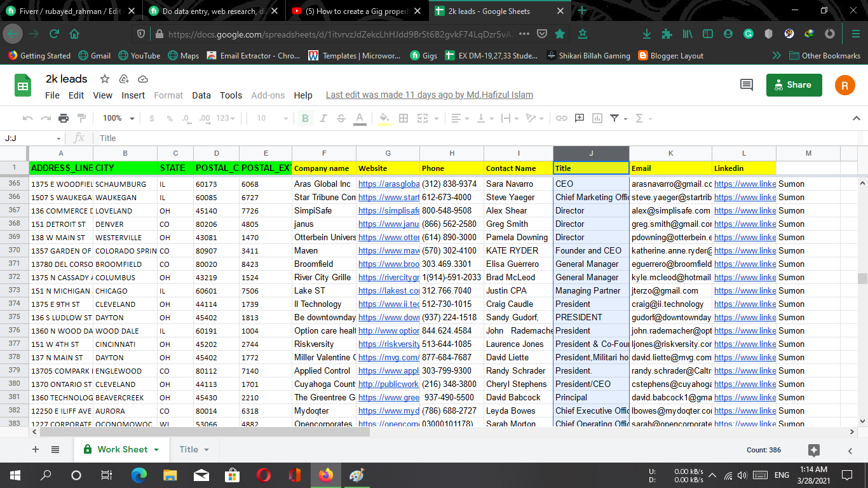Toggle bold formatting in toolbar
The image size is (868, 488).
[x=306, y=118]
